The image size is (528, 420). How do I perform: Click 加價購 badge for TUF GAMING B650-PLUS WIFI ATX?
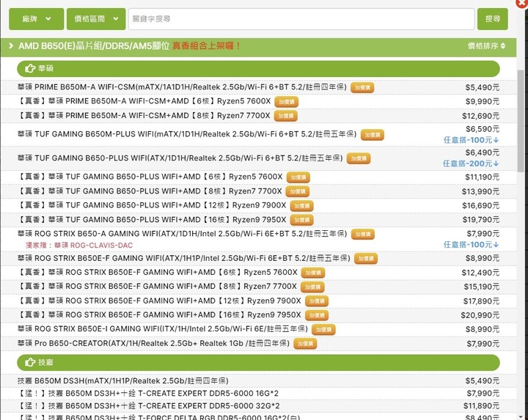click(x=359, y=158)
